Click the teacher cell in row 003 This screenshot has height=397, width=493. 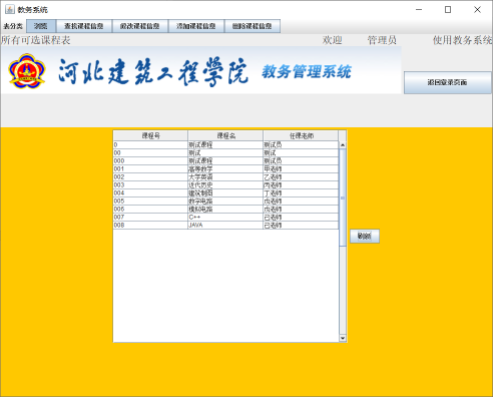301,185
